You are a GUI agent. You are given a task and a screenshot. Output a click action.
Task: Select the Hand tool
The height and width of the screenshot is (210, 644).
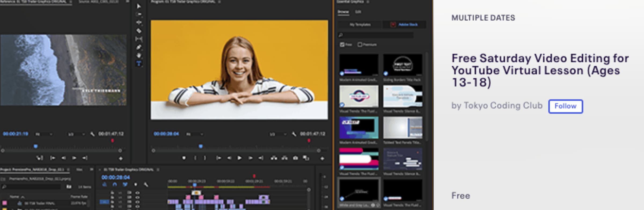[x=139, y=55]
